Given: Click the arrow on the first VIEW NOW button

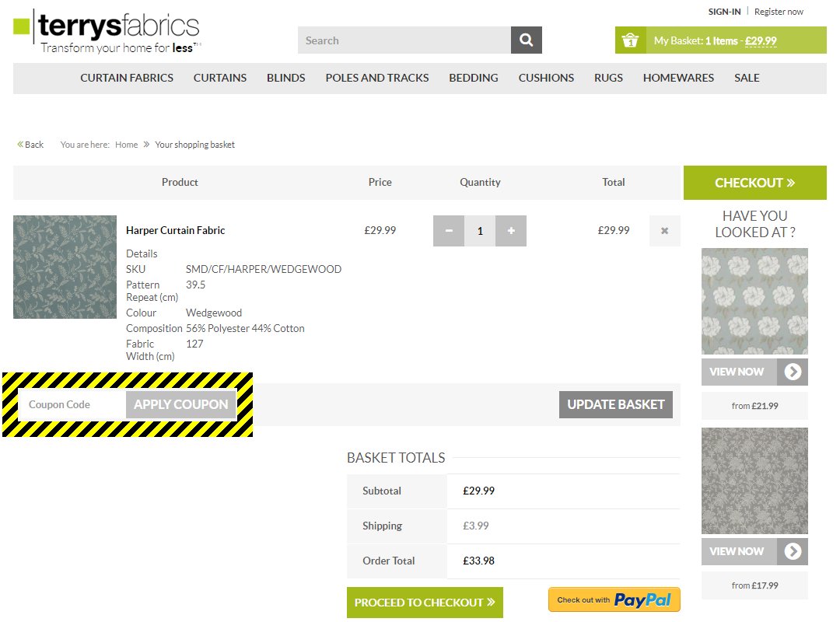Looking at the screenshot, I should (x=793, y=372).
